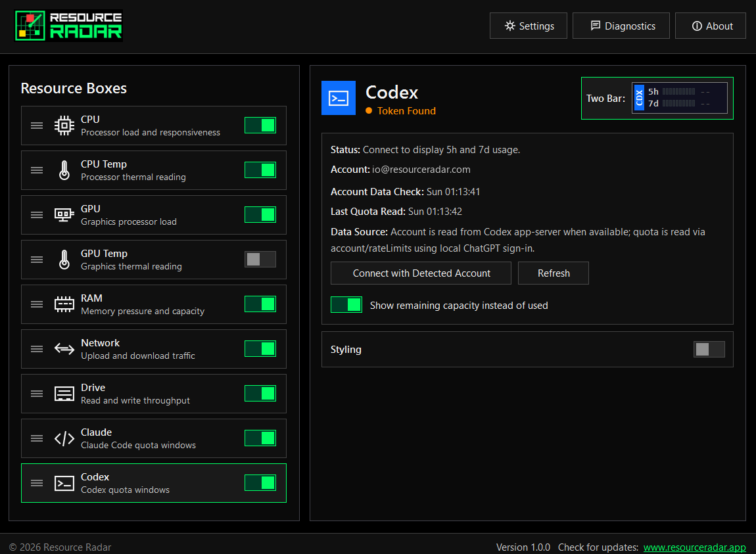Click the Claude code brackets icon

[x=64, y=438]
